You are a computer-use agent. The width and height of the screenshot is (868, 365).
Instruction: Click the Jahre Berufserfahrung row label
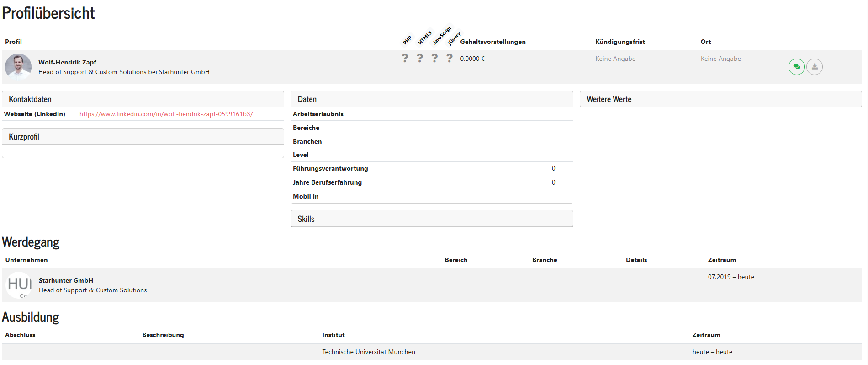coord(327,182)
